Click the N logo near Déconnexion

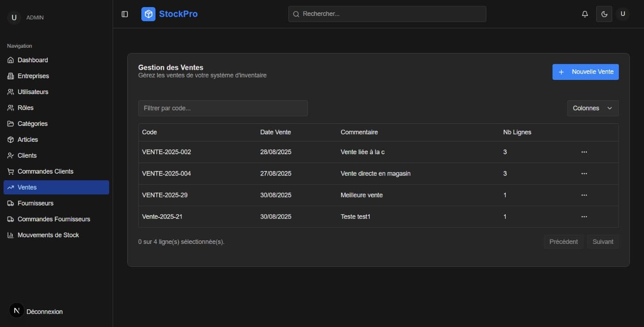click(x=17, y=311)
